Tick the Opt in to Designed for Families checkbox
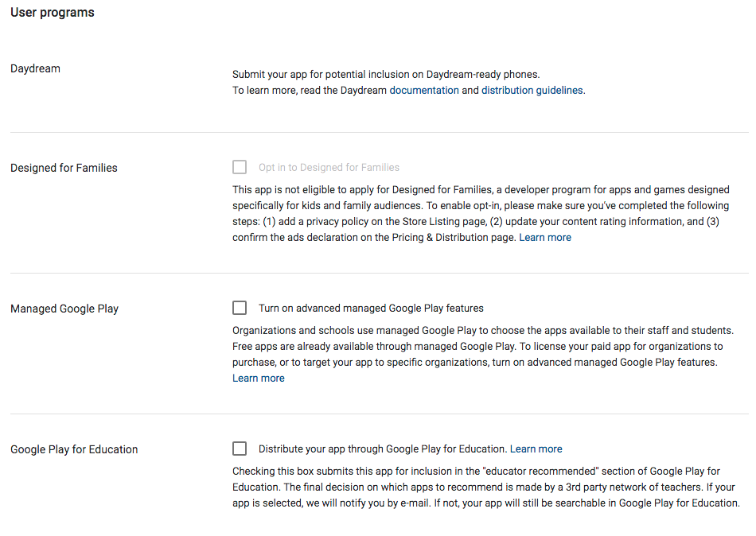The image size is (756, 536). pyautogui.click(x=240, y=167)
